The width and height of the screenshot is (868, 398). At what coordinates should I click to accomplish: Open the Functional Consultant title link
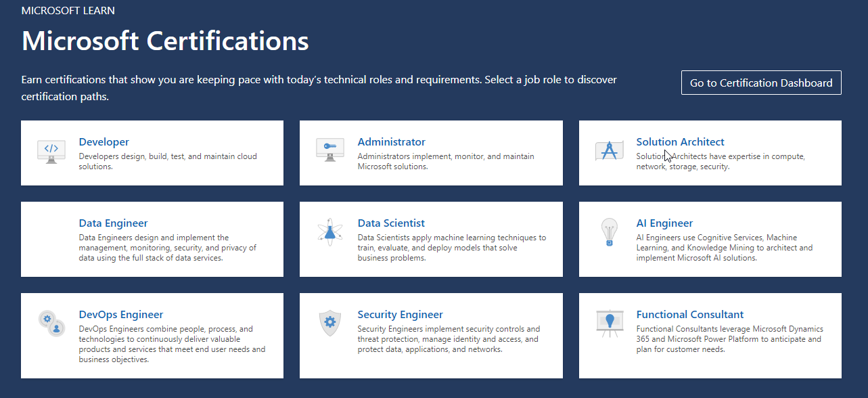pos(689,315)
